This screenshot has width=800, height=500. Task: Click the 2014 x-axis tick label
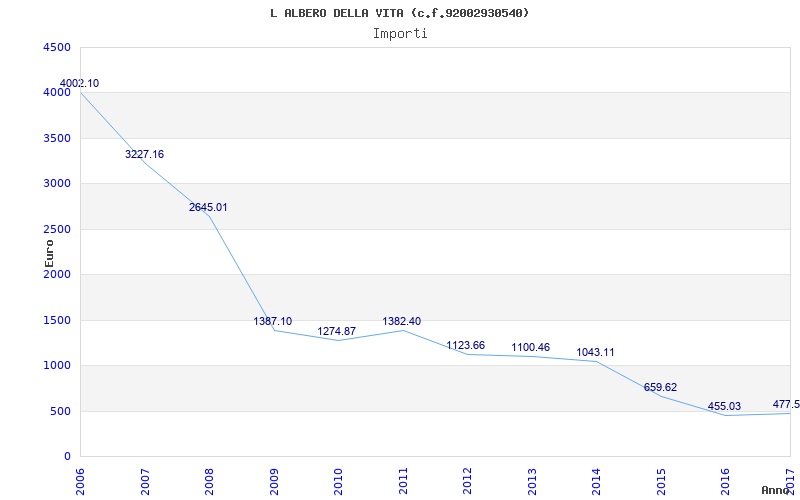[596, 478]
